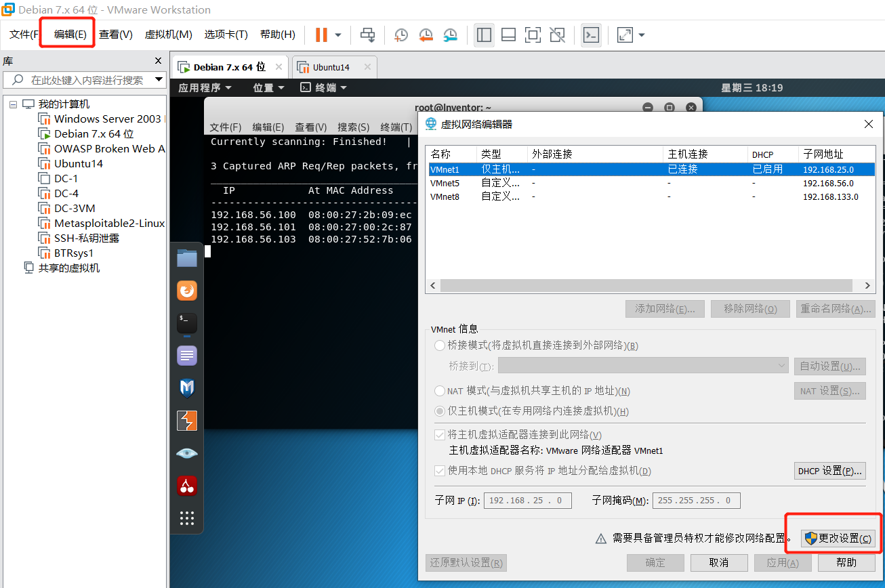Open the text editor dock icon
885x588 pixels.
187,356
